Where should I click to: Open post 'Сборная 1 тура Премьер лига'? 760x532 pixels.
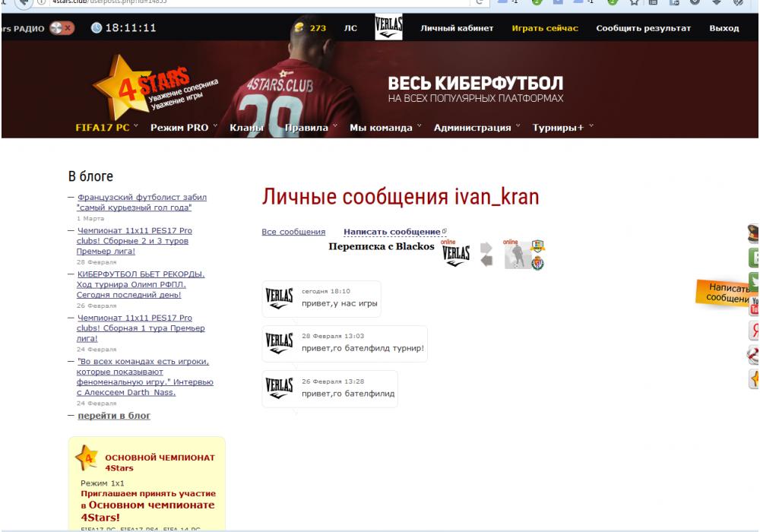(x=141, y=328)
